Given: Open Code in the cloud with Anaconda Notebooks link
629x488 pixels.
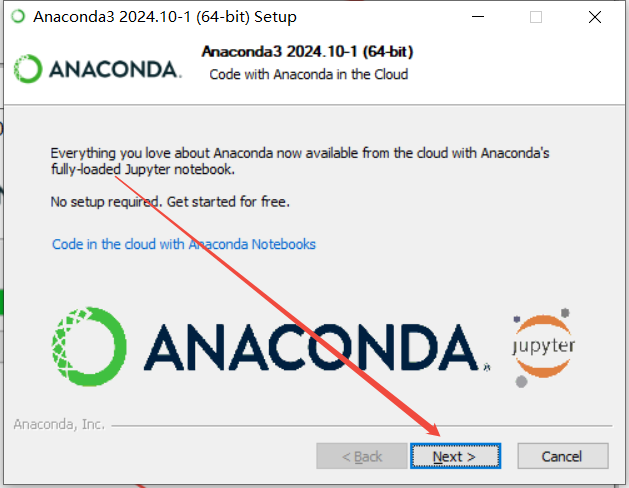Looking at the screenshot, I should click(x=184, y=244).
